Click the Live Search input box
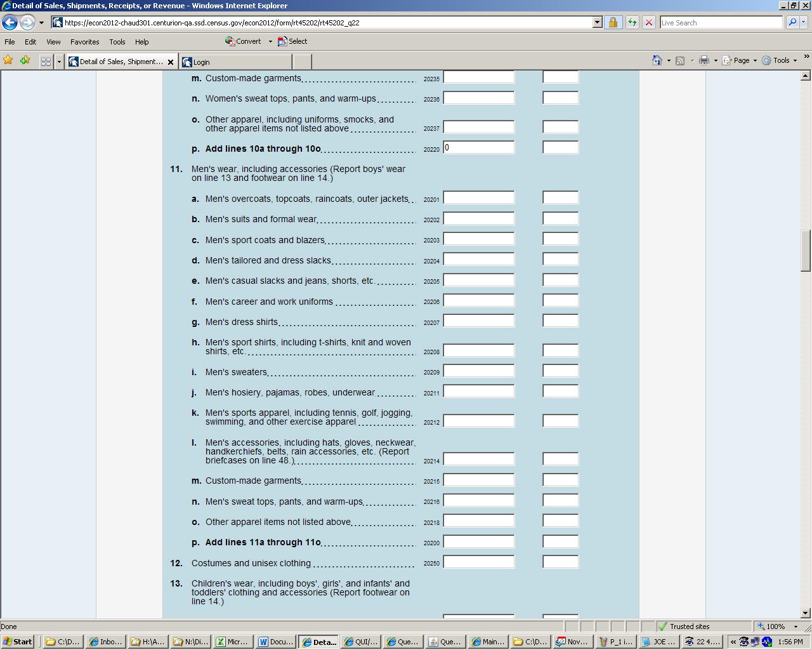The height and width of the screenshot is (650, 812). 721,22
